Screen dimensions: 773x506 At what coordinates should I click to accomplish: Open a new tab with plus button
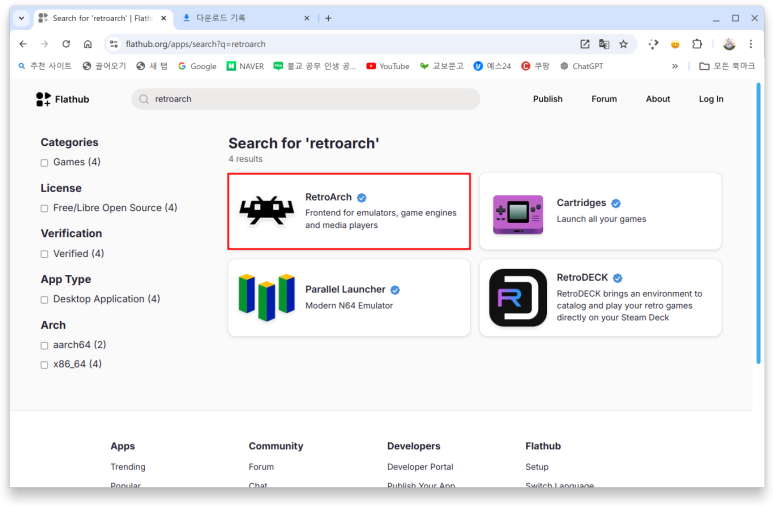pos(328,18)
